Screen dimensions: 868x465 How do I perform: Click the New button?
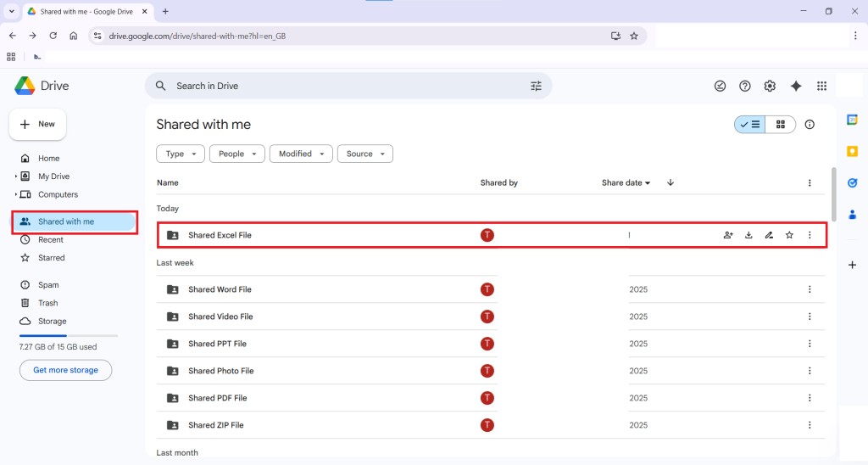[38, 124]
